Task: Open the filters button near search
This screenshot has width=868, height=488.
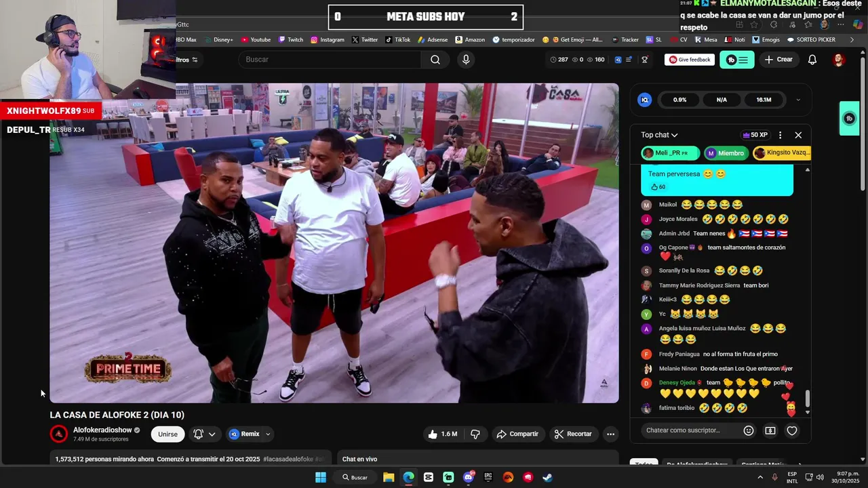Action: coord(187,60)
